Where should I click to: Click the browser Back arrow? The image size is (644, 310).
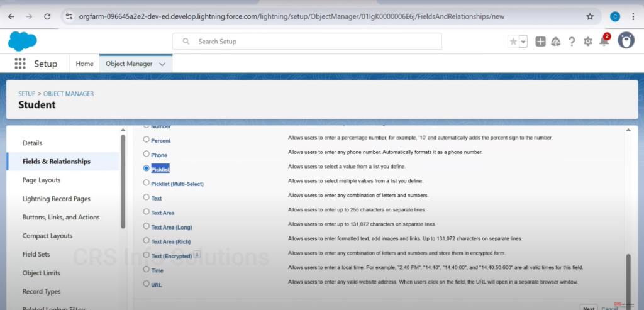click(11, 16)
